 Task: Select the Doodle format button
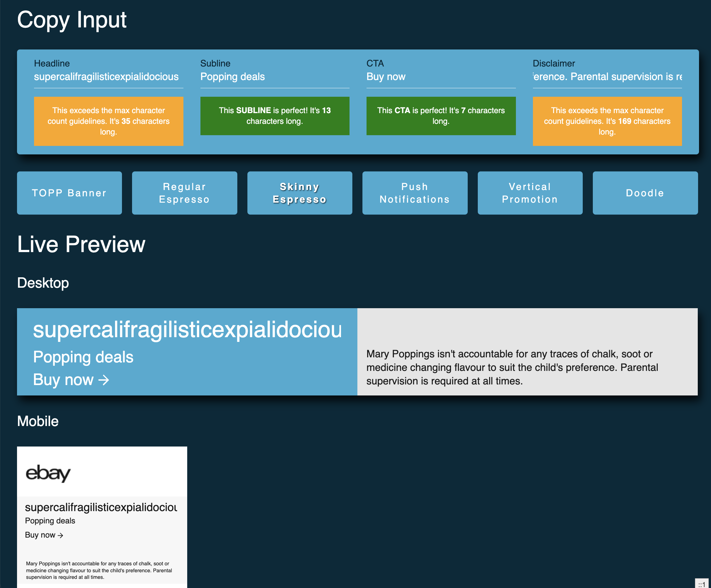pos(645,193)
